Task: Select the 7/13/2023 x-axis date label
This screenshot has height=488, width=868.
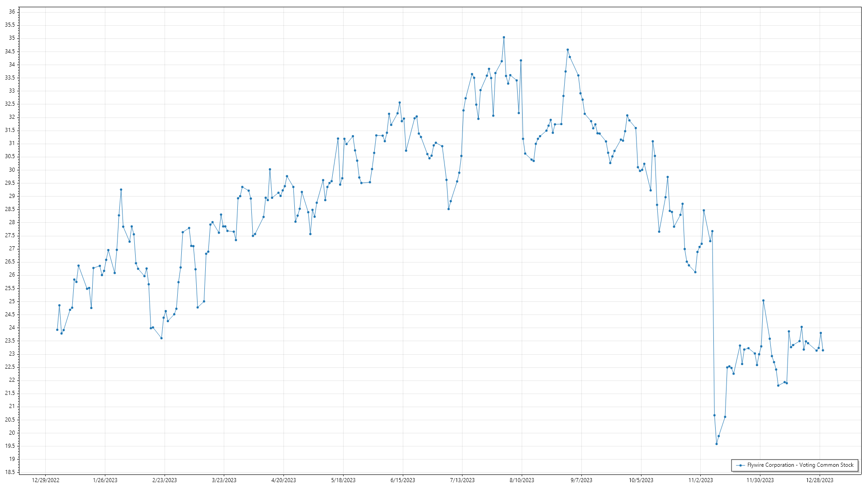Action: (x=462, y=480)
